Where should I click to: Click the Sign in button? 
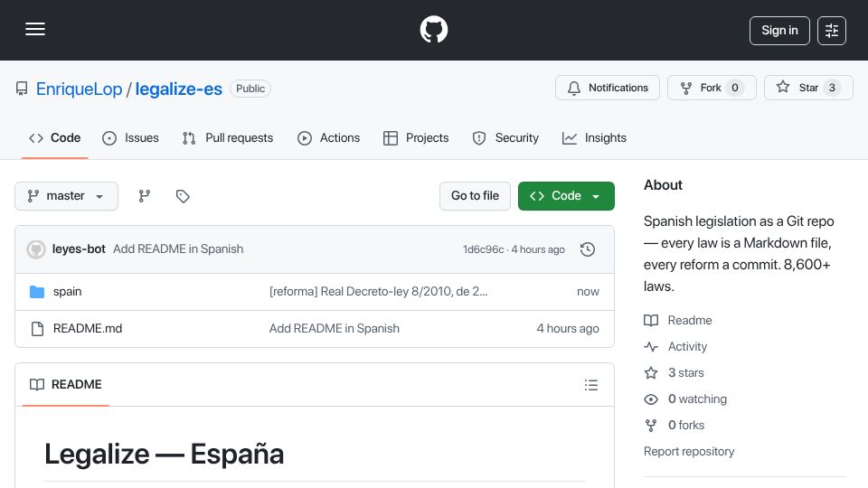point(779,31)
